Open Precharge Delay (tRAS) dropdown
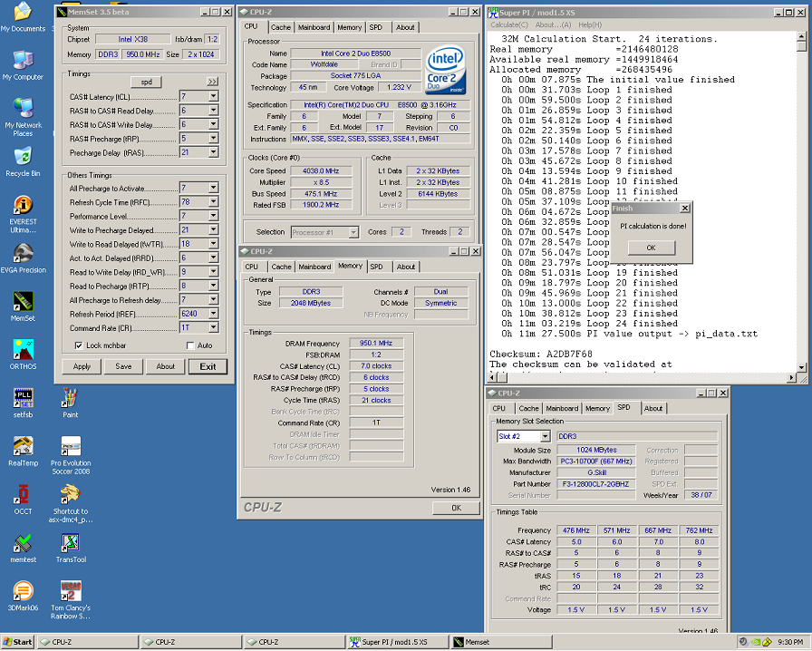The height and width of the screenshot is (651, 812). 213,152
